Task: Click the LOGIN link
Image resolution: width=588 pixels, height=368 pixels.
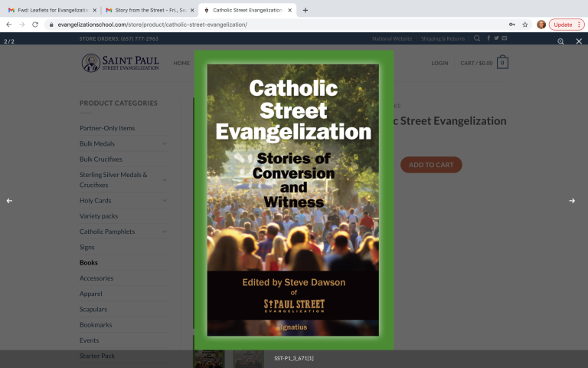Action: [439, 63]
